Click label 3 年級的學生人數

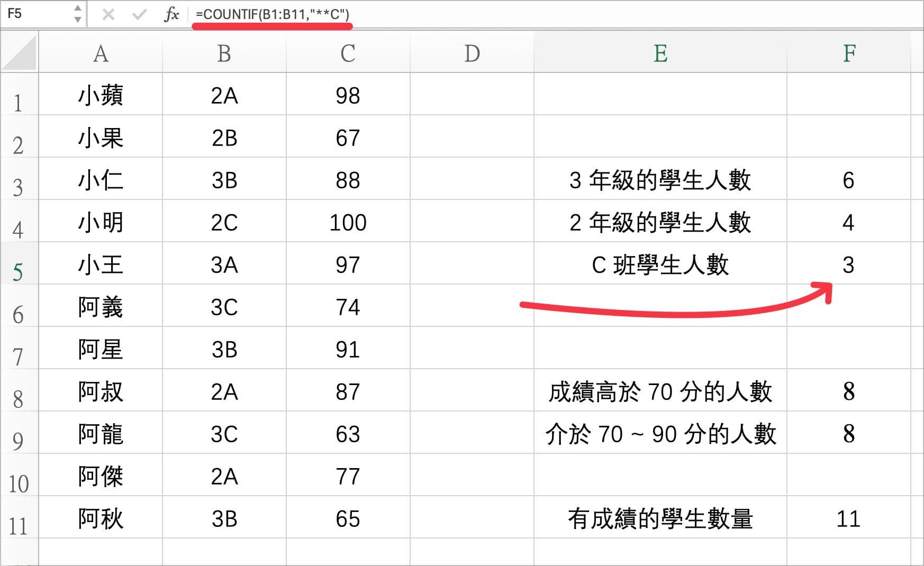[x=660, y=179]
